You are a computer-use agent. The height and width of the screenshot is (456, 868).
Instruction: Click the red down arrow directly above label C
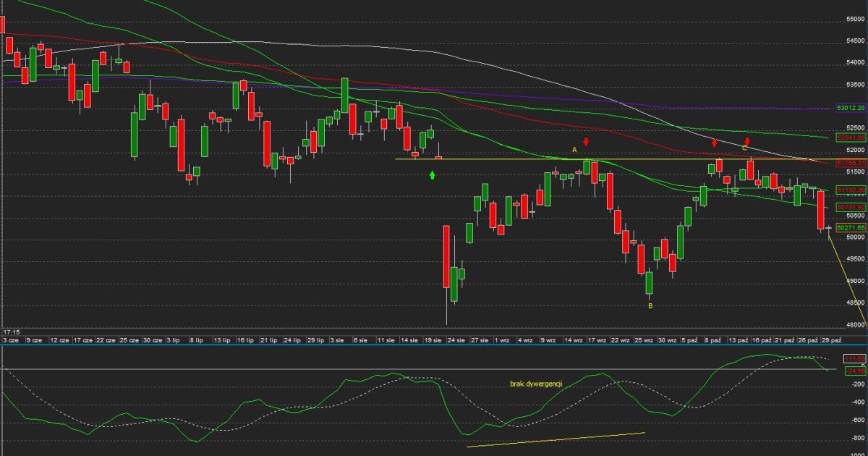pos(747,140)
